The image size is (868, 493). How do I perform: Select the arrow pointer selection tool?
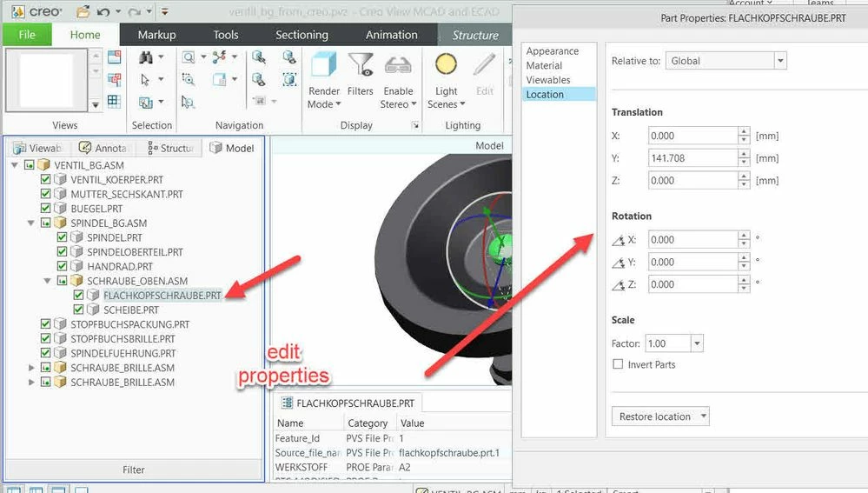tap(145, 79)
